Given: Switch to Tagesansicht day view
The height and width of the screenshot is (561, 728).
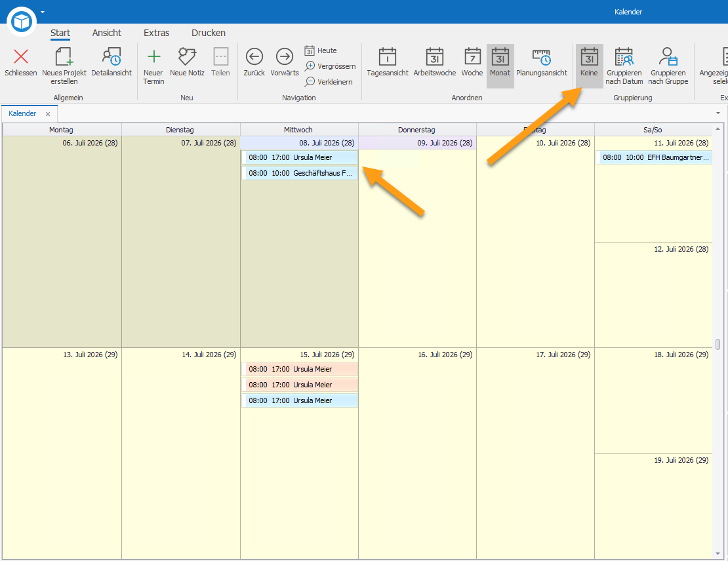Looking at the screenshot, I should 388,62.
